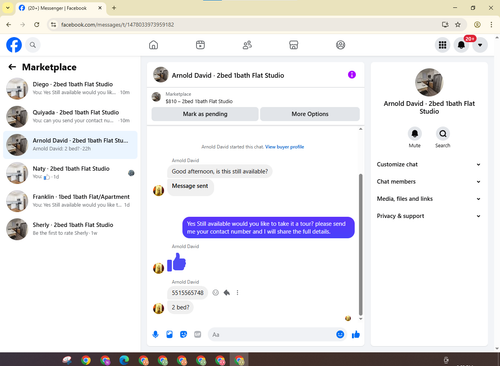Open more options for 551556574 message
Image resolution: width=500 pixels, height=366 pixels.
pos(237,293)
